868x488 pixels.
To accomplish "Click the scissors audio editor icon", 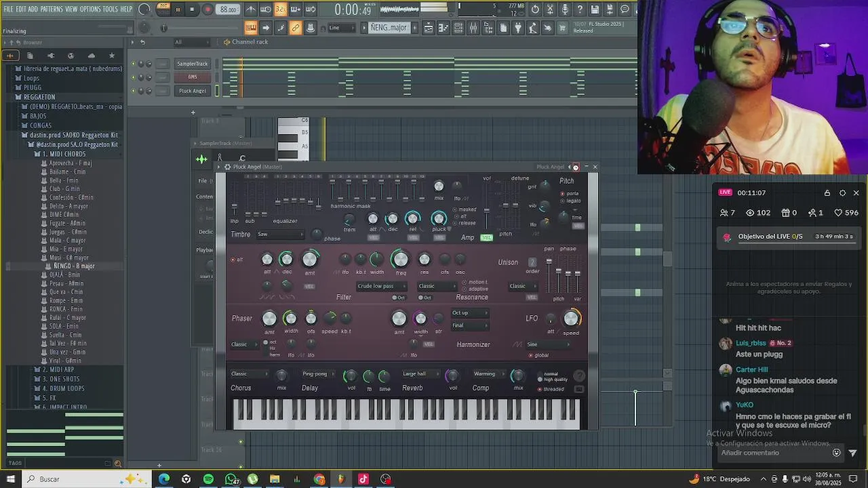I will 550,9.
